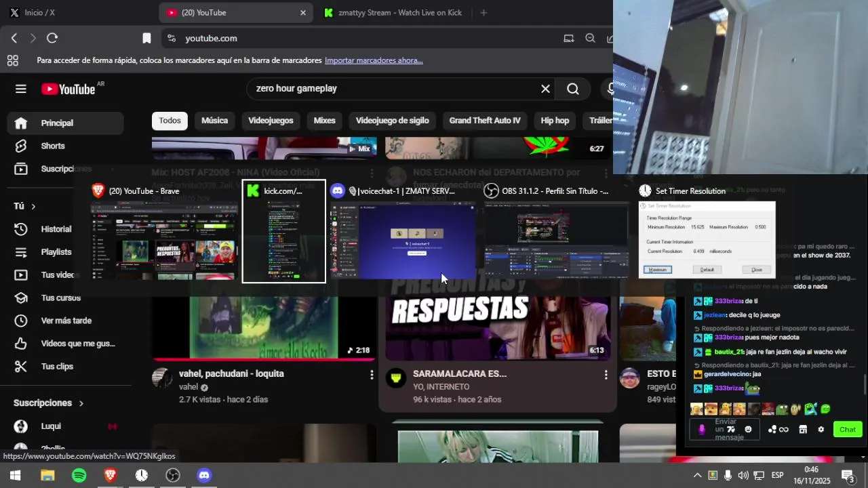Open the Windows notification center
The width and height of the screenshot is (868, 488).
[848, 475]
